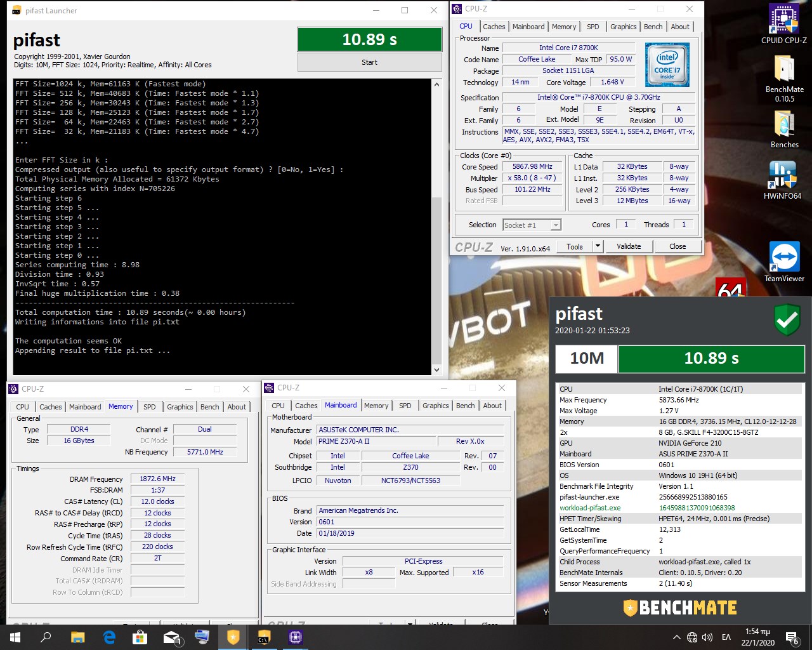Click the CPU-Z Mainboard window title icon
This screenshot has height=650, width=812.
pyautogui.click(x=270, y=388)
